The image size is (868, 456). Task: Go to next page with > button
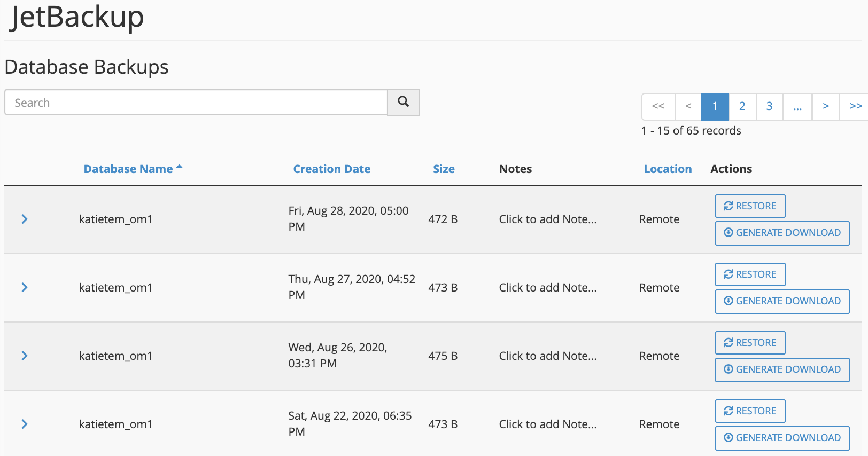pyautogui.click(x=826, y=106)
